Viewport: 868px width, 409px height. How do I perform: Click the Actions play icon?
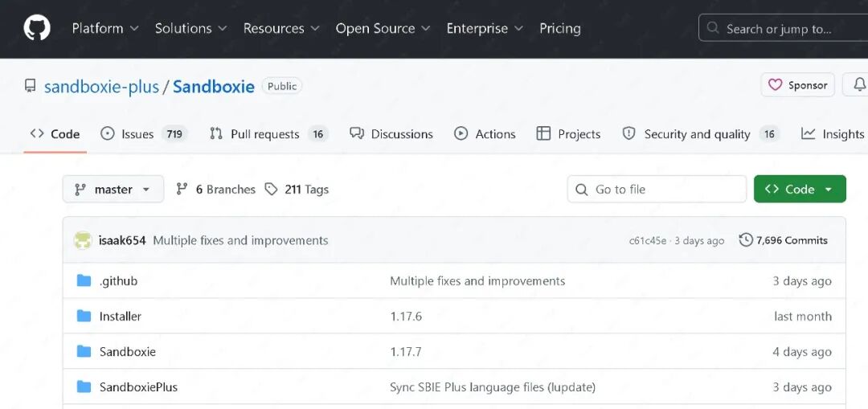(x=461, y=134)
